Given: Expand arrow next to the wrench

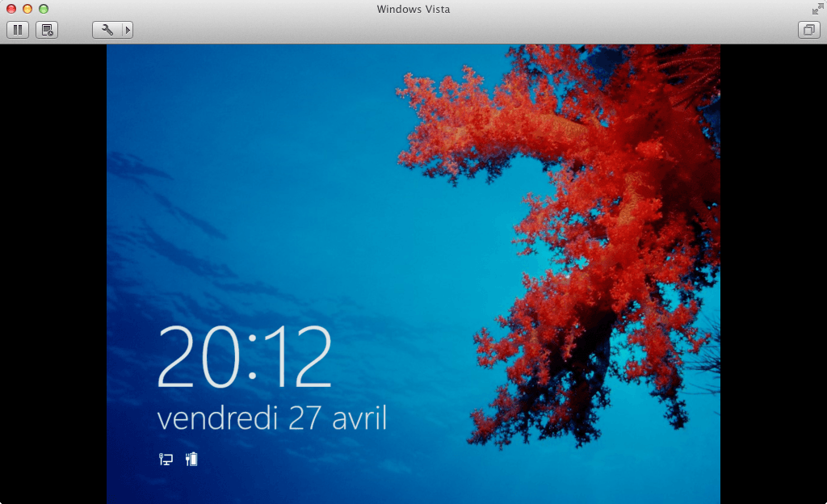Looking at the screenshot, I should (127, 30).
